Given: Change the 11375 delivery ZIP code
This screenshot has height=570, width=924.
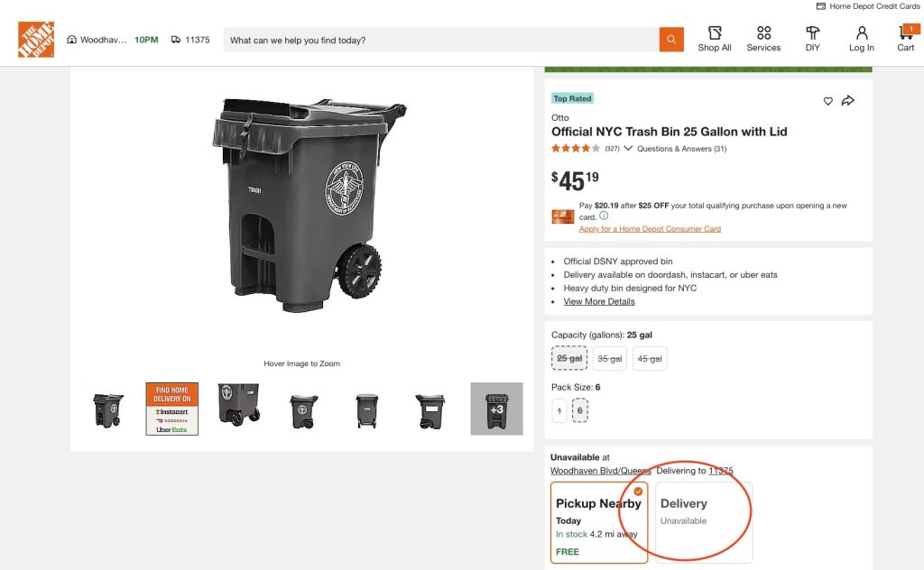Looking at the screenshot, I should point(190,40).
